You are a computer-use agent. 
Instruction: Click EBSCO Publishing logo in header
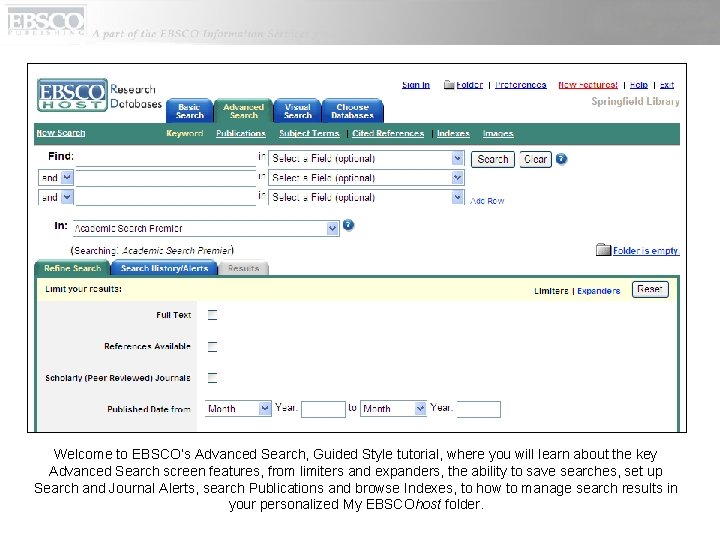pos(46,22)
